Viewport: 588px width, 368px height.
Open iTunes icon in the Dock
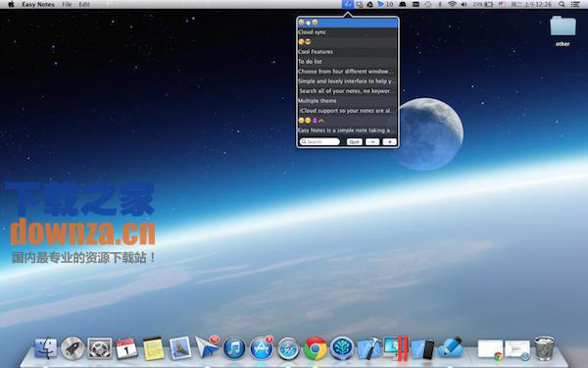pyautogui.click(x=234, y=348)
